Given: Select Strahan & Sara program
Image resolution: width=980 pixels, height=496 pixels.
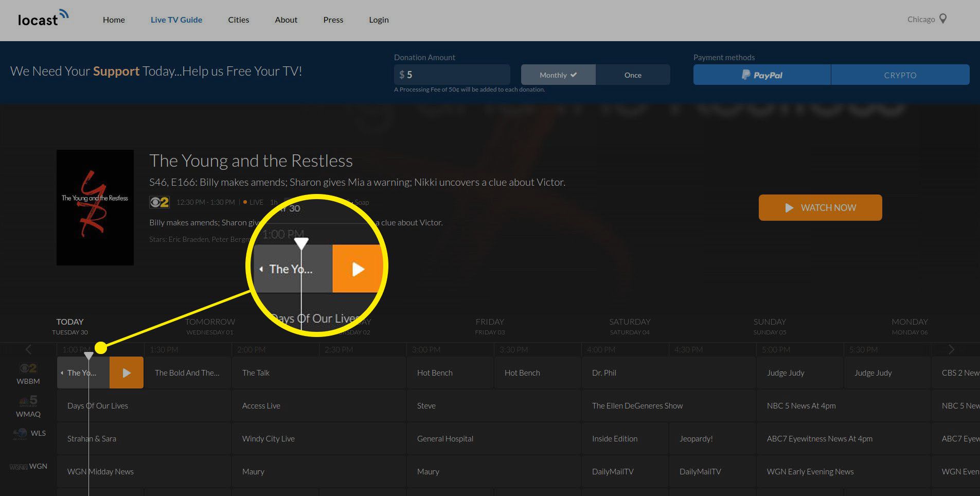Looking at the screenshot, I should coord(144,438).
